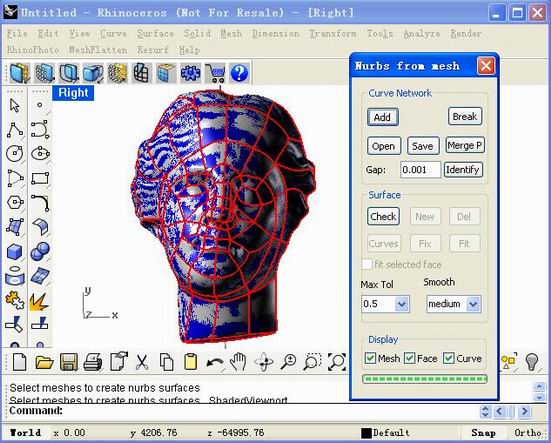Open the blue help question mark icon
This screenshot has height=443, width=551.
239,73
